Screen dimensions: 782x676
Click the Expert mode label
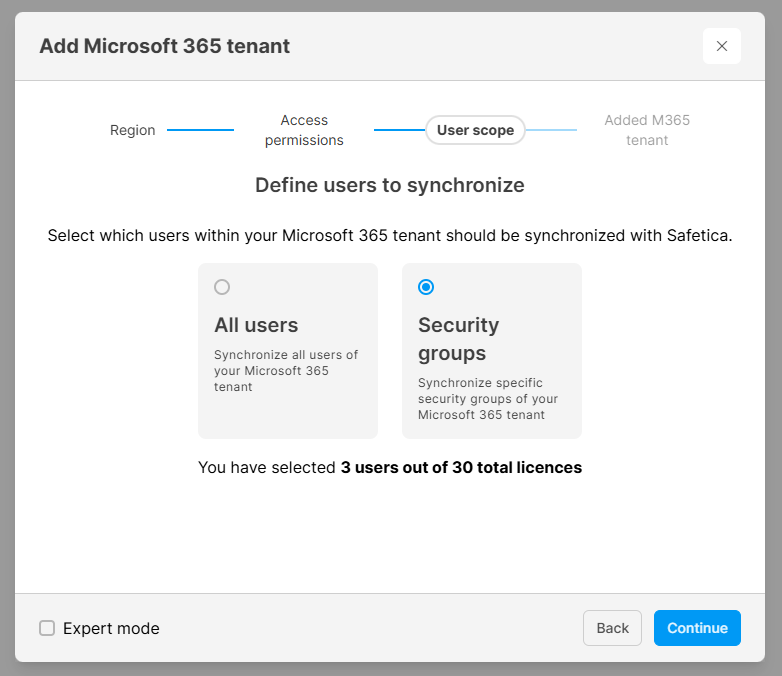(111, 628)
